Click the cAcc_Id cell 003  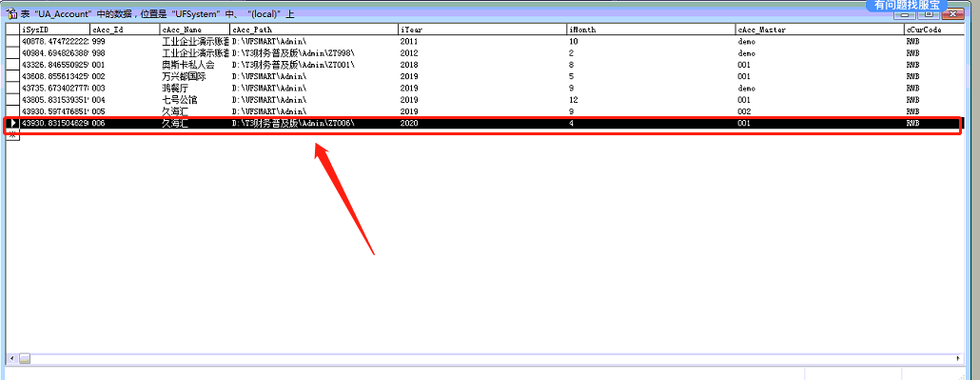[125, 89]
